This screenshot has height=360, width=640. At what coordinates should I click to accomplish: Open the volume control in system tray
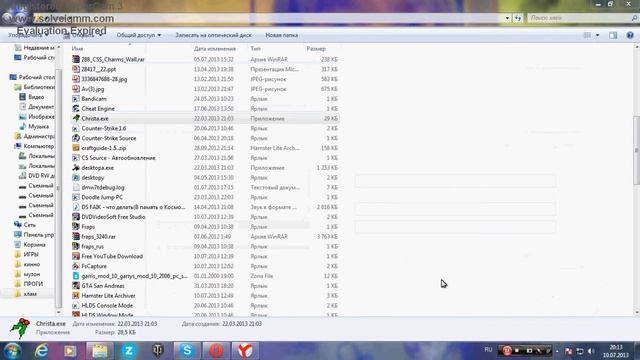tap(591, 351)
